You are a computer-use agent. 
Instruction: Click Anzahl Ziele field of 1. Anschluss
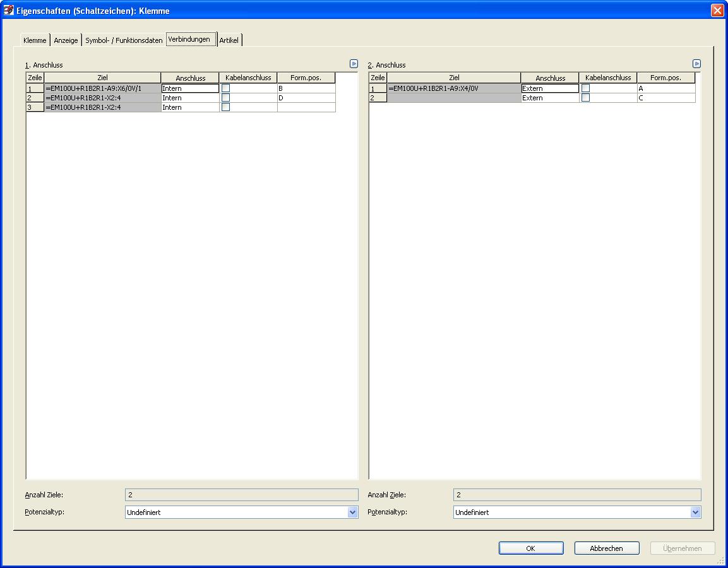click(241, 495)
